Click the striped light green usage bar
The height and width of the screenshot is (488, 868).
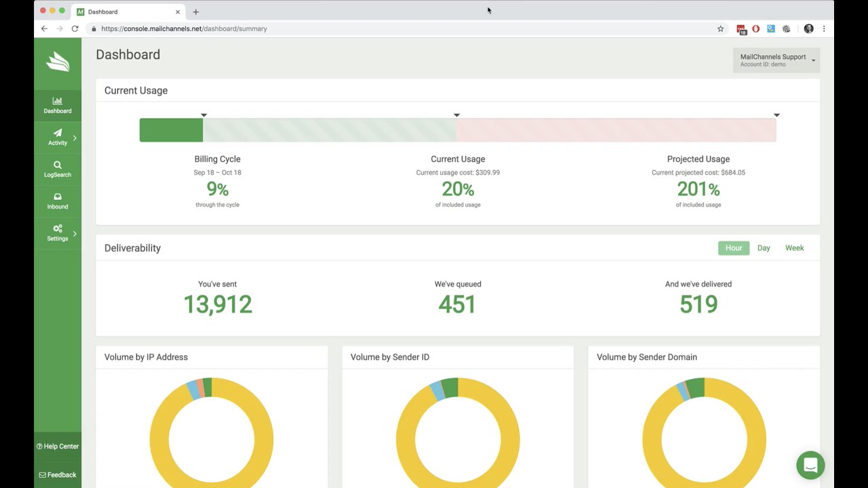coord(330,130)
